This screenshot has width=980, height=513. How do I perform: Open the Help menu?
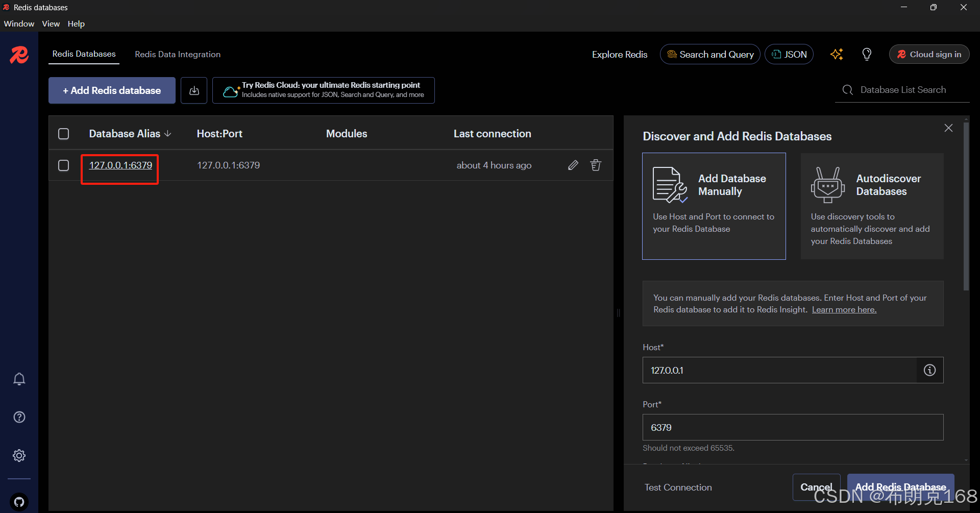pyautogui.click(x=76, y=23)
